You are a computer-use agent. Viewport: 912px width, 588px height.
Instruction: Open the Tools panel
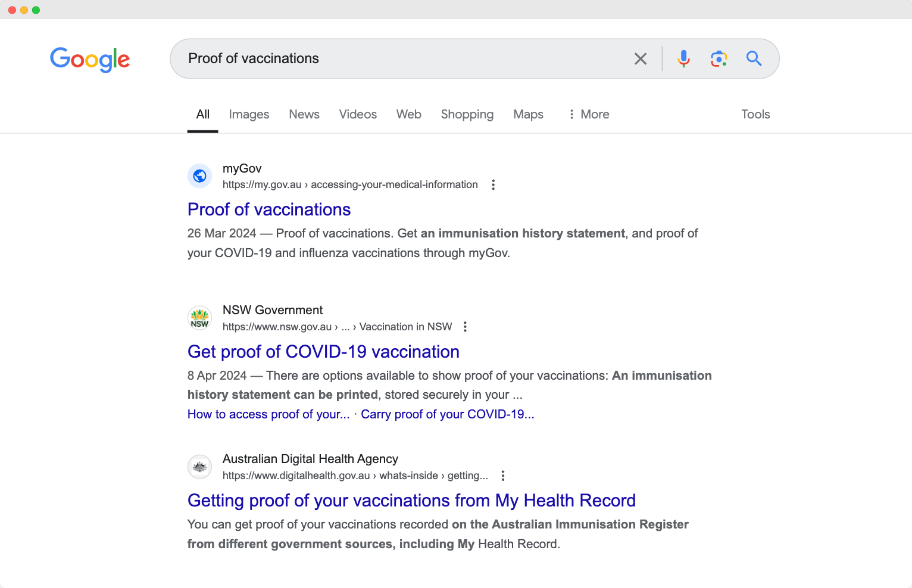click(755, 114)
